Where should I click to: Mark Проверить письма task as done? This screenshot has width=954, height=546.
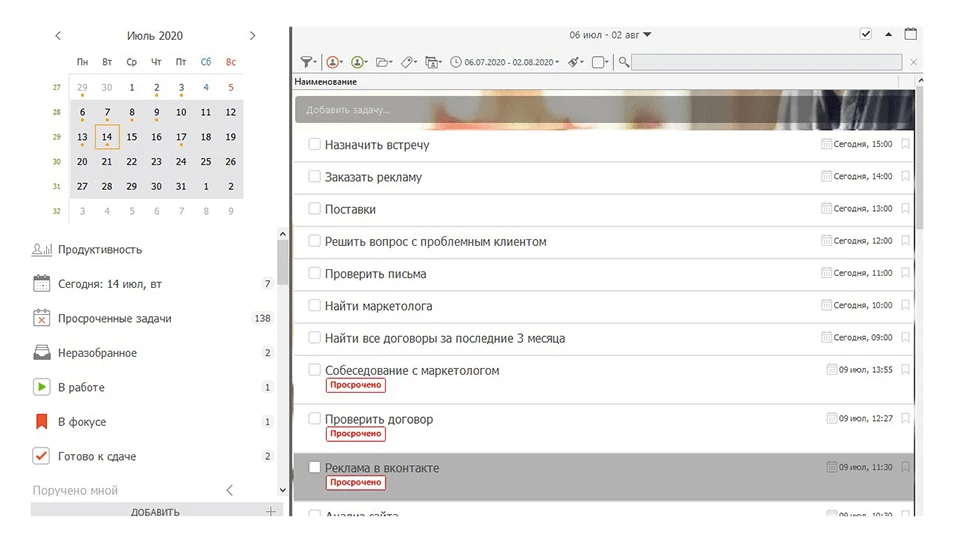[314, 274]
